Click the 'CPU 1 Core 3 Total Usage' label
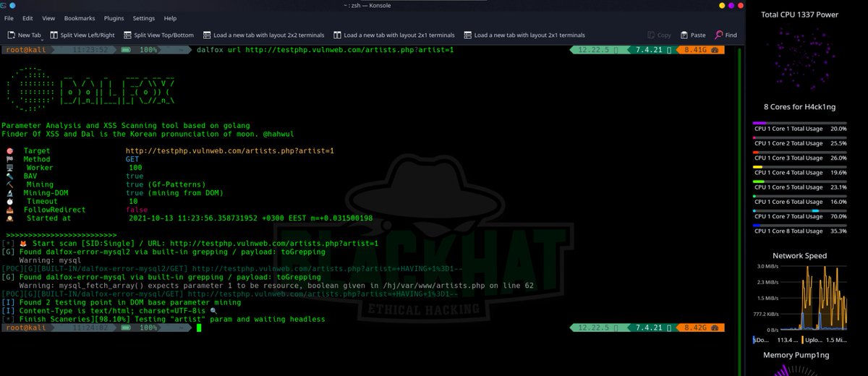This screenshot has height=376, width=868. 788,158
